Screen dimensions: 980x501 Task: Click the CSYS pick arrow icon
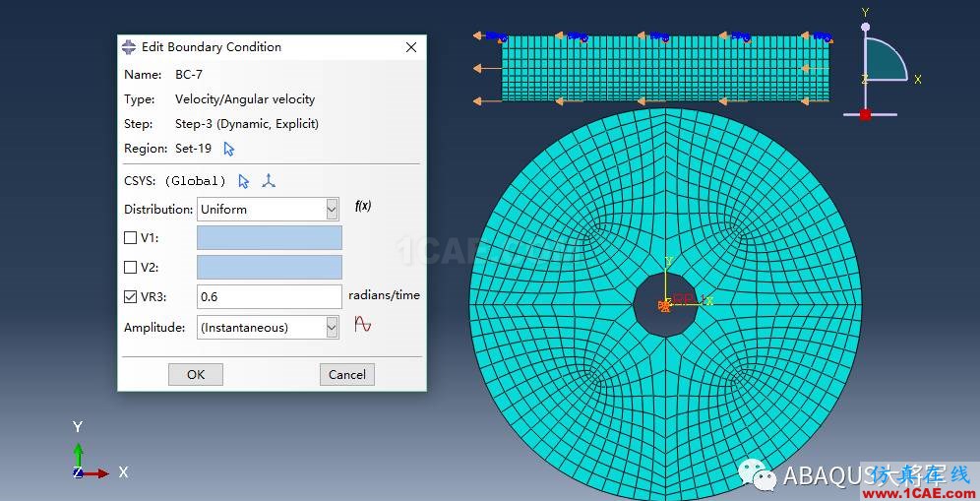coord(244,181)
